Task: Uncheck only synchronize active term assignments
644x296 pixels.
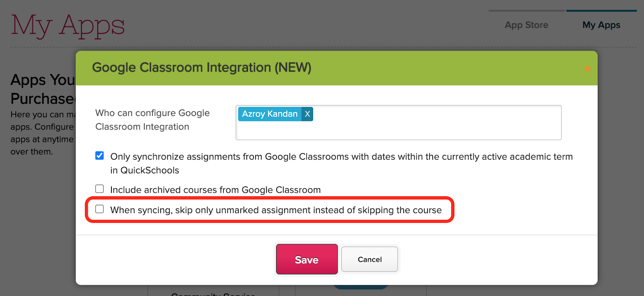Action: pyautogui.click(x=99, y=156)
